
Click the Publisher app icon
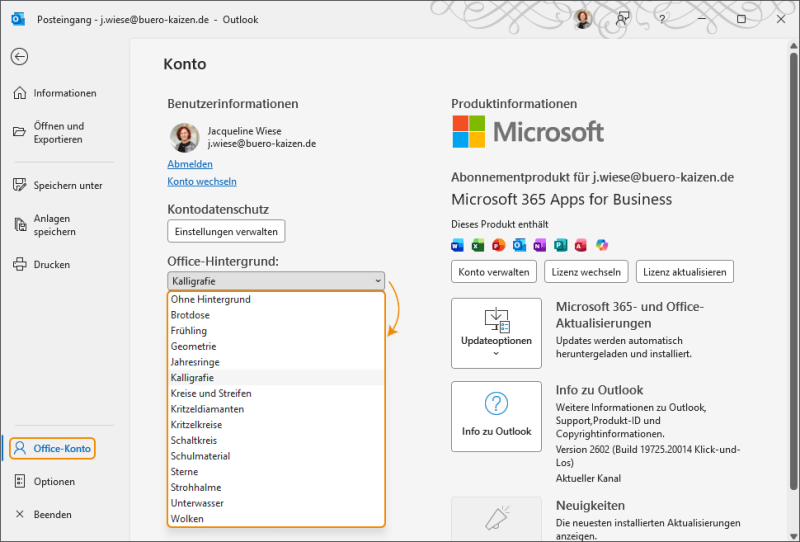[x=560, y=245]
